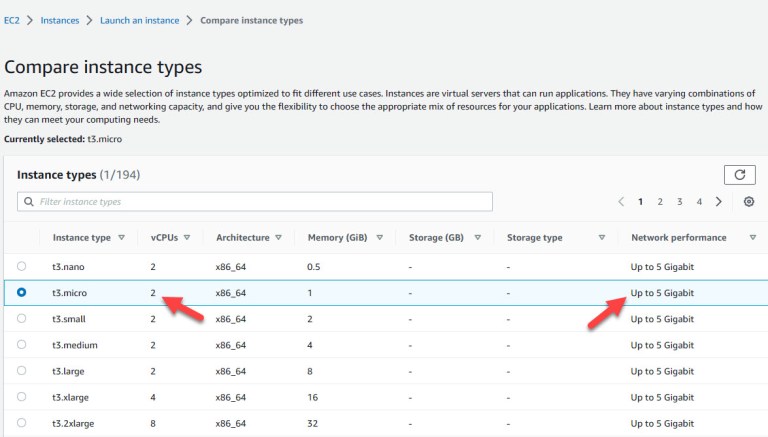Click x86_64 architecture in t3.nano row
This screenshot has height=437, width=768.
(x=231, y=267)
